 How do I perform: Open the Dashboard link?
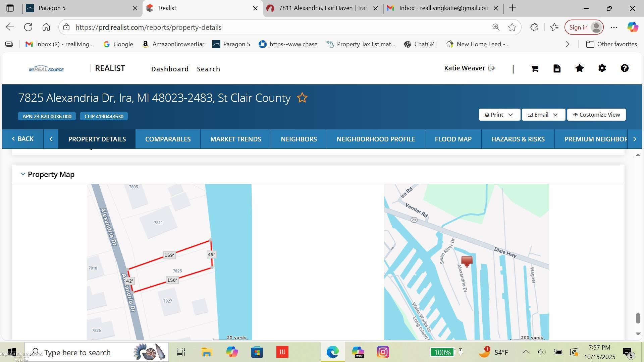tap(170, 69)
